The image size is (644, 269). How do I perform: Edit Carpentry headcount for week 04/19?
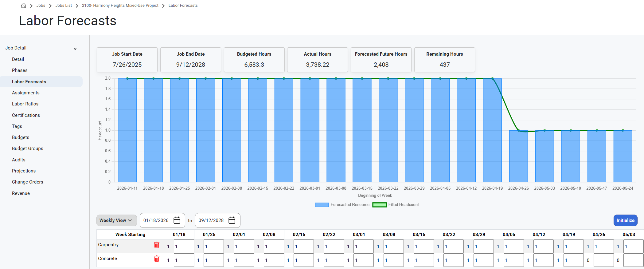[x=573, y=246]
